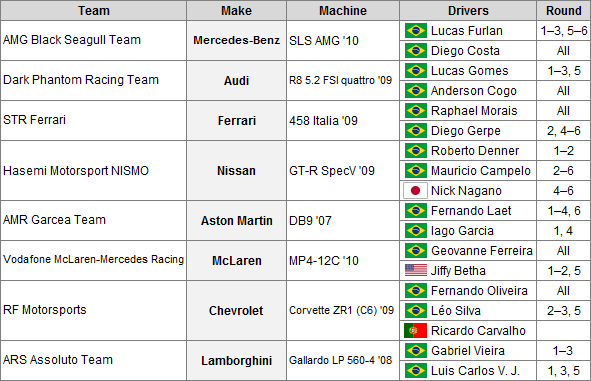Click the Make column header
Viewport: 591px width, 381px height.
[236, 11]
